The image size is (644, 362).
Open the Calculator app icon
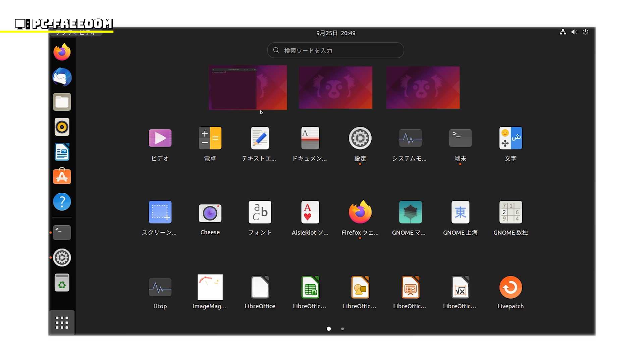[x=210, y=138]
